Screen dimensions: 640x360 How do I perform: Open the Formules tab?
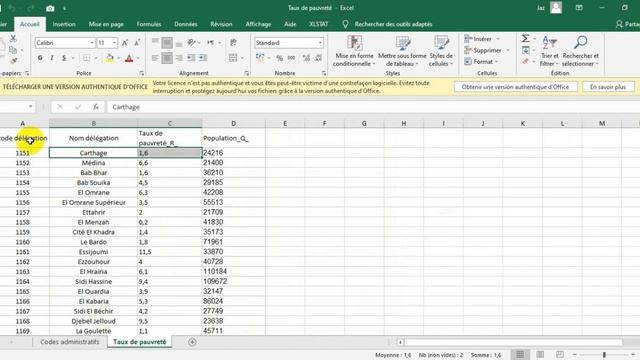(x=149, y=24)
